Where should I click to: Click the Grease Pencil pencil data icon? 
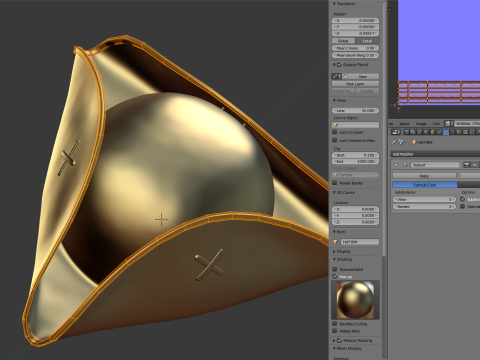pyautogui.click(x=336, y=76)
